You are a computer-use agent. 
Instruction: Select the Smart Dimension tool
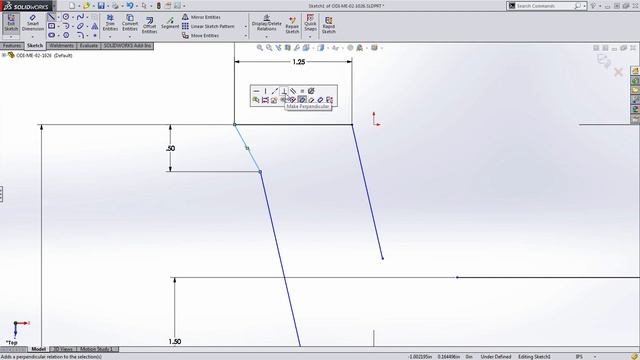click(33, 23)
